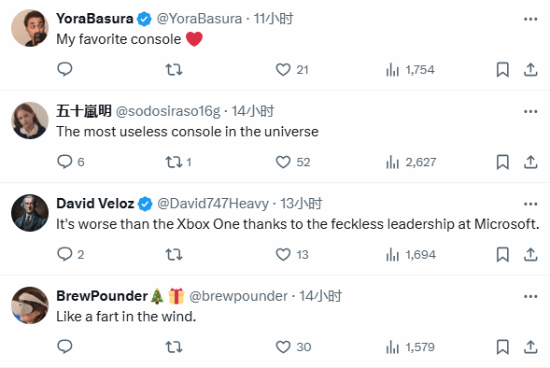View 1,579 views stats on BrewPounder's tweet
This screenshot has height=368, width=550.
pyautogui.click(x=410, y=347)
